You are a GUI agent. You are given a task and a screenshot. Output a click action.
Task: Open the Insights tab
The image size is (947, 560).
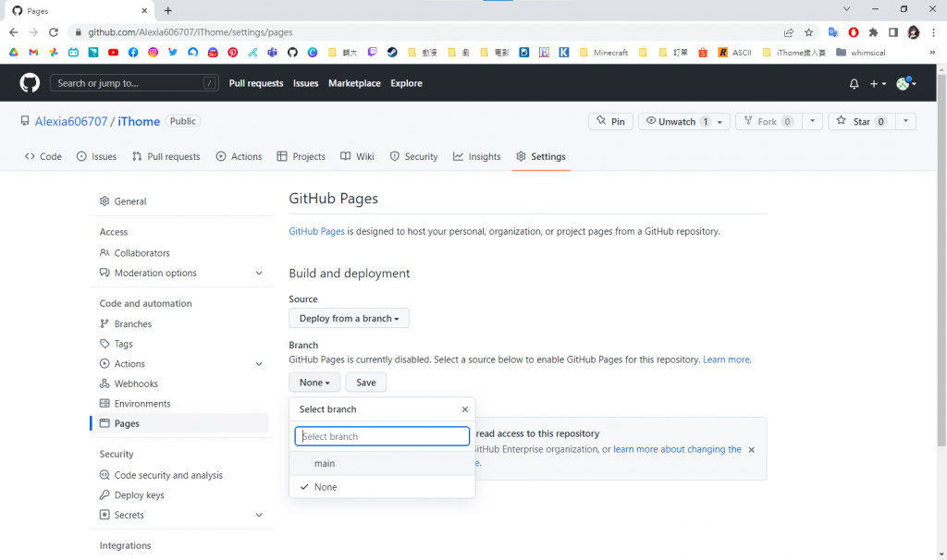477,156
